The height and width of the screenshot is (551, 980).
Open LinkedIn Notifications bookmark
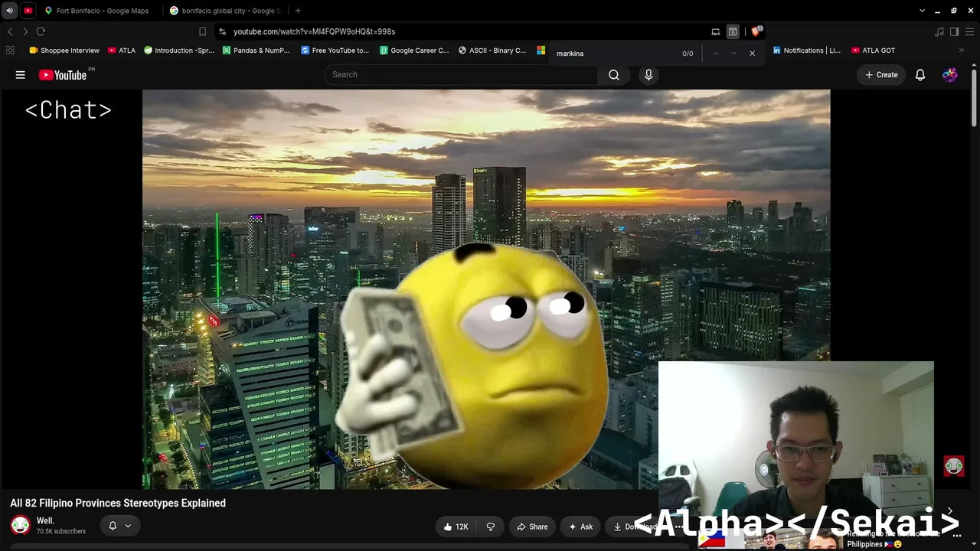[806, 51]
